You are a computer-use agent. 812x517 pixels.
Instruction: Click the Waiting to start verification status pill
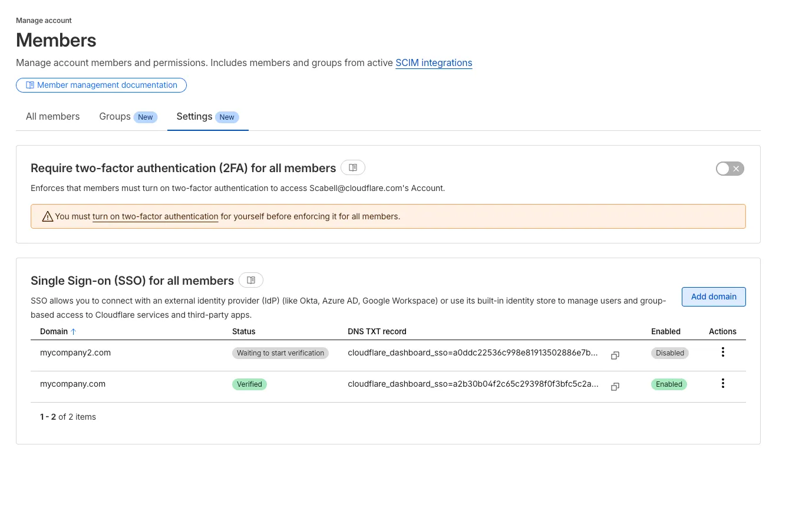280,353
